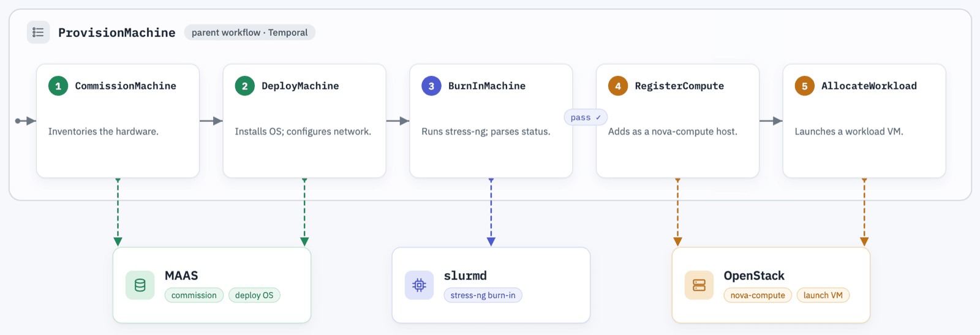Select the 'launch VM' tag
The image size is (980, 335).
point(823,295)
